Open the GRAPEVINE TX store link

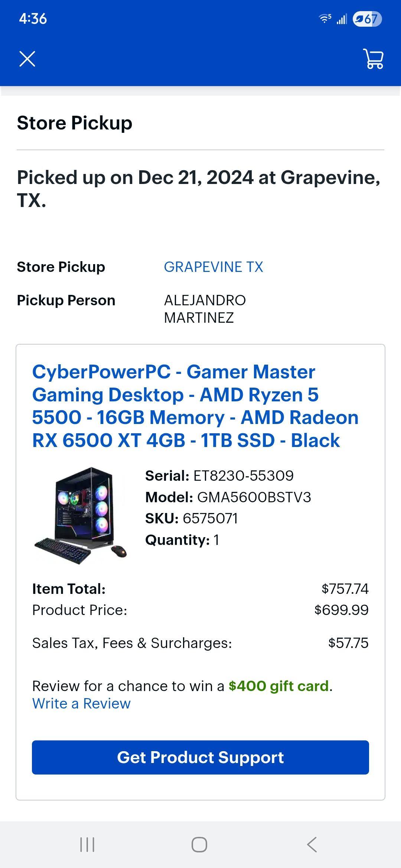214,267
